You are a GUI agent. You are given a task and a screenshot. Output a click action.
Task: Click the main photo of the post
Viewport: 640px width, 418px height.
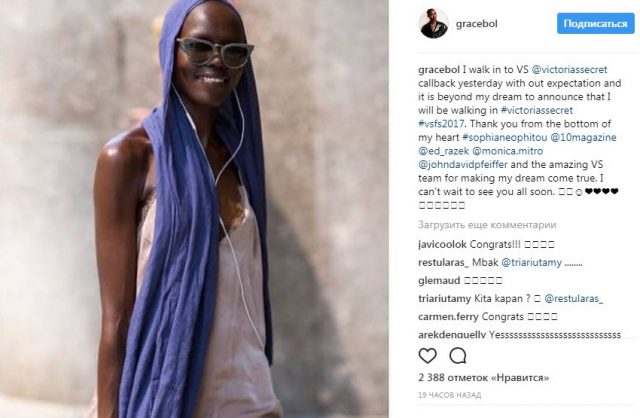tap(194, 209)
